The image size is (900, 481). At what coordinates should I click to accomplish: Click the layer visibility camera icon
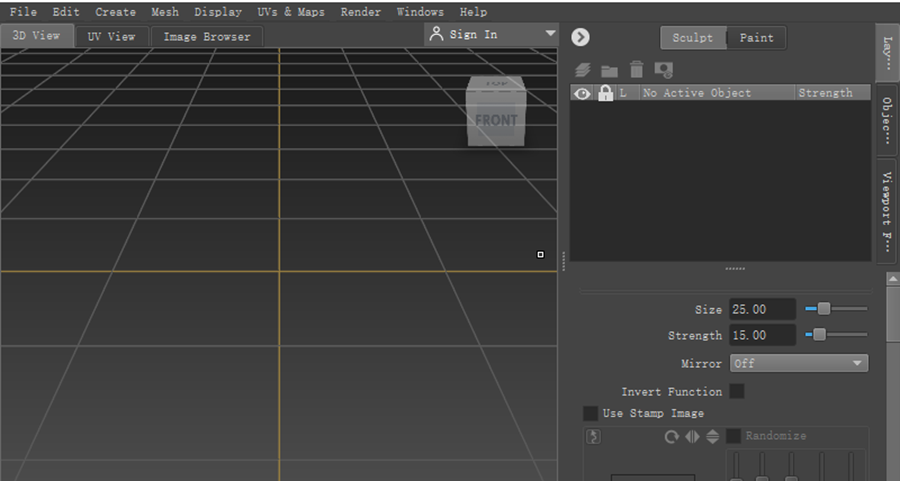(x=664, y=70)
